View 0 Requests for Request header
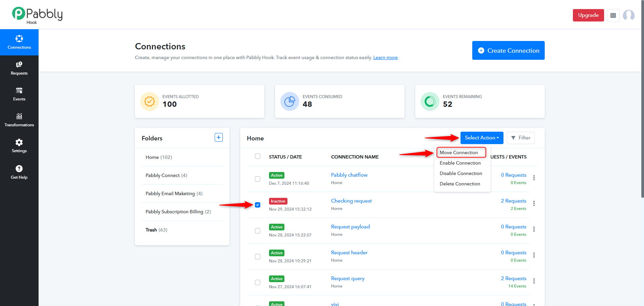644x306 pixels. click(x=514, y=253)
